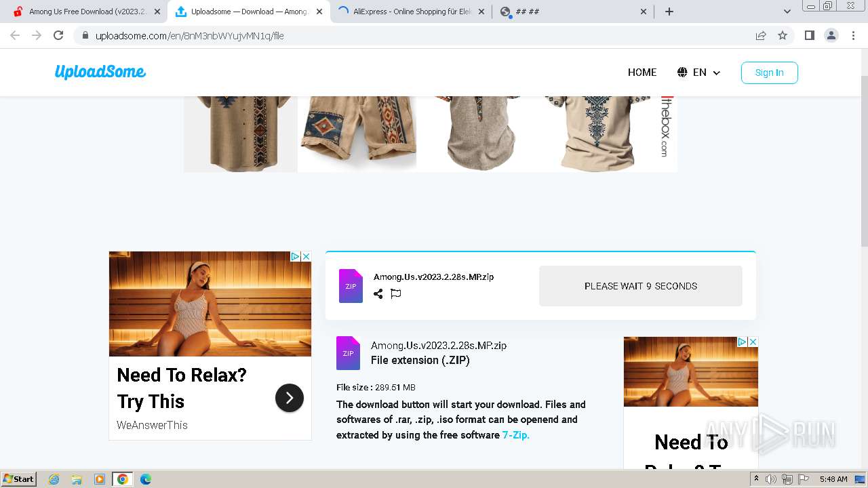Image resolution: width=868 pixels, height=488 pixels.
Task: Close the left ad with X icon
Action: coord(306,257)
